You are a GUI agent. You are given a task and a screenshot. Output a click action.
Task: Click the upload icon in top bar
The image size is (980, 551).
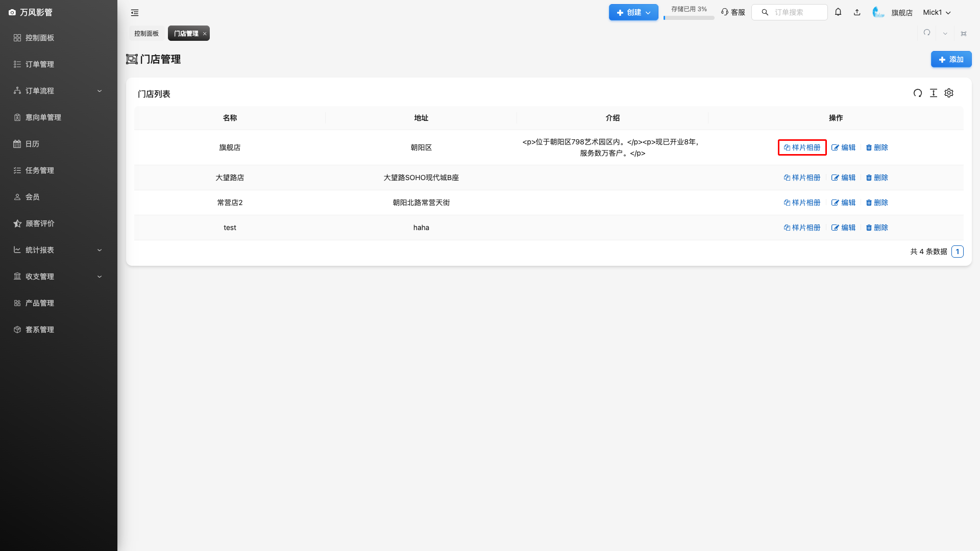pos(857,12)
